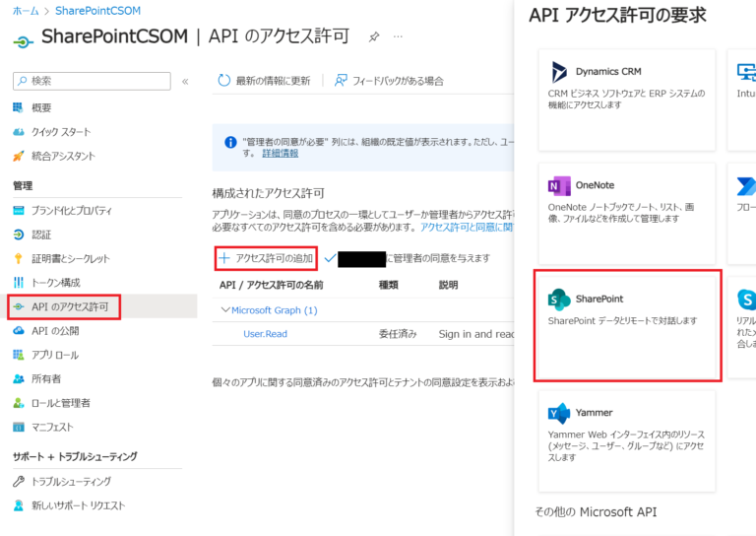Click アクセス許可の追加 button
The image size is (756, 536).
[267, 258]
